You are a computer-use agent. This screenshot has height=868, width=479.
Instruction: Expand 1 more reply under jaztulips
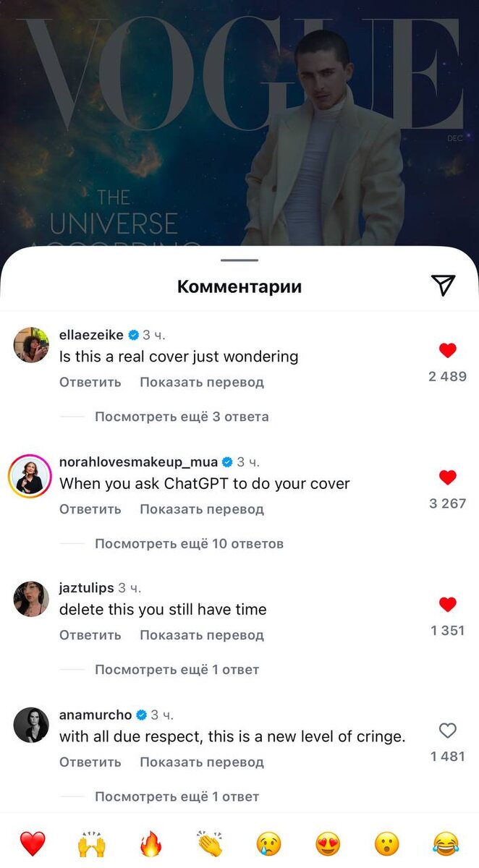tap(177, 670)
